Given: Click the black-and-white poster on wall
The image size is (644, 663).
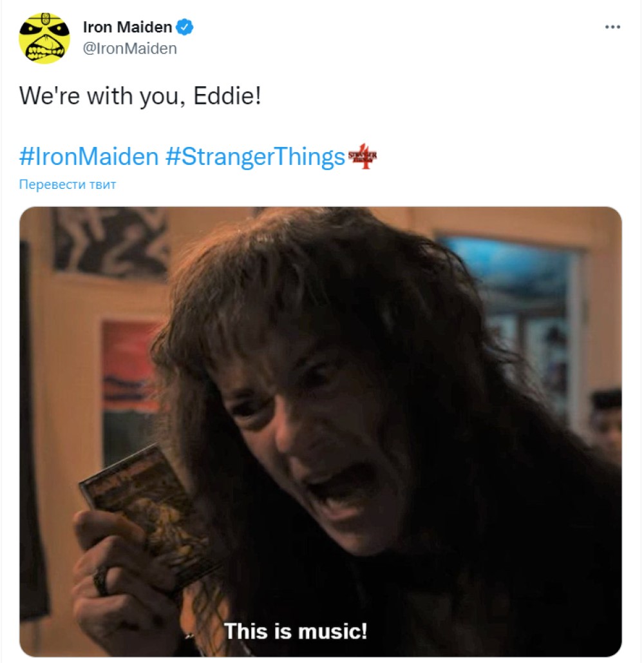Looking at the screenshot, I should pos(111,242).
